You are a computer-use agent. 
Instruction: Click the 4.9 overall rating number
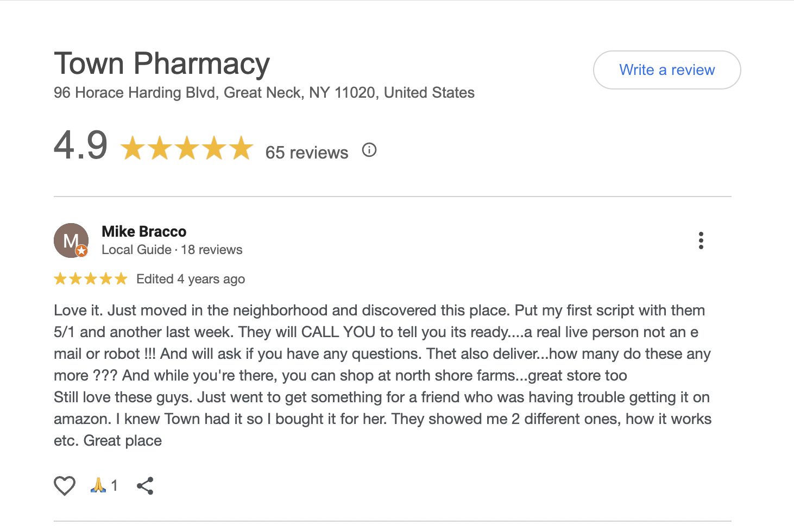(81, 145)
